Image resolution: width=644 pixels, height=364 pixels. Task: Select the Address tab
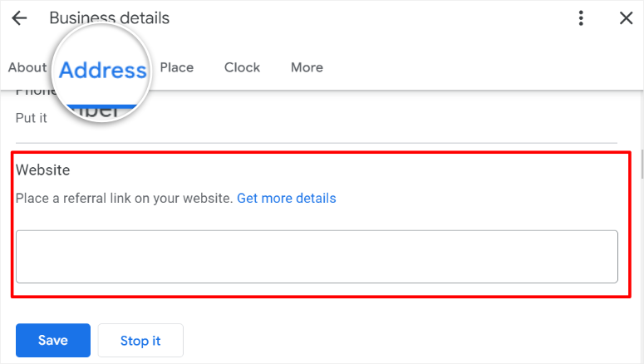click(103, 70)
